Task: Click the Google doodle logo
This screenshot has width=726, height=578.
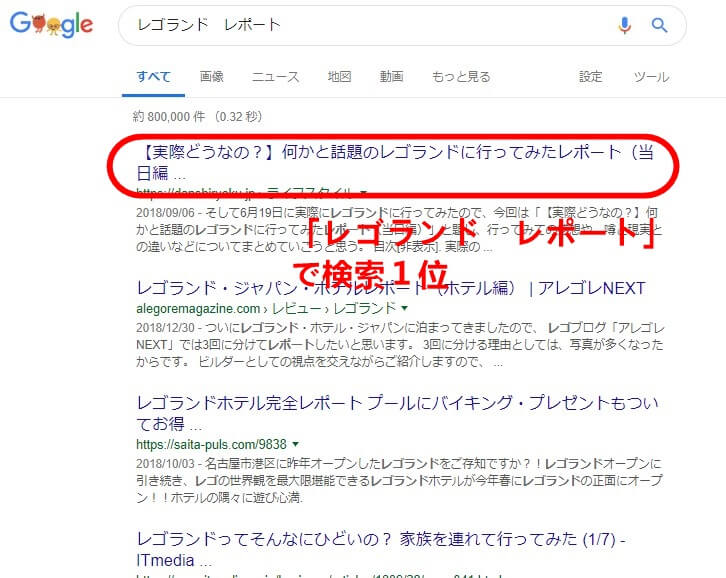Action: pyautogui.click(x=51, y=25)
